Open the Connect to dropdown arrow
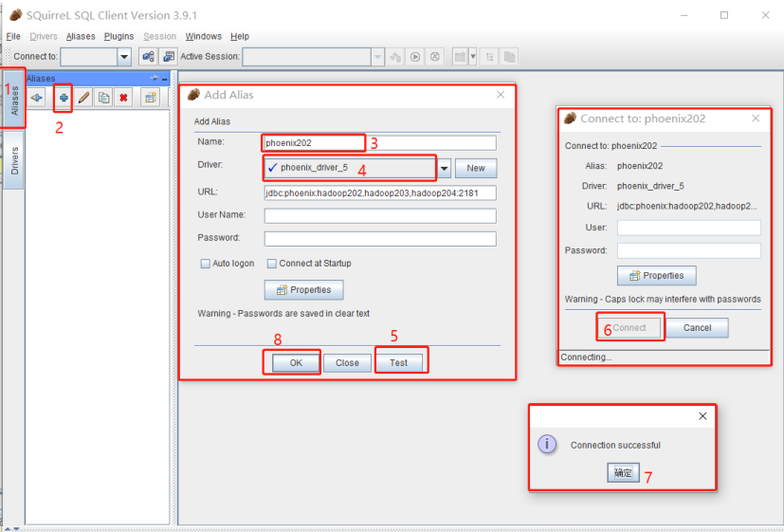 click(x=124, y=57)
